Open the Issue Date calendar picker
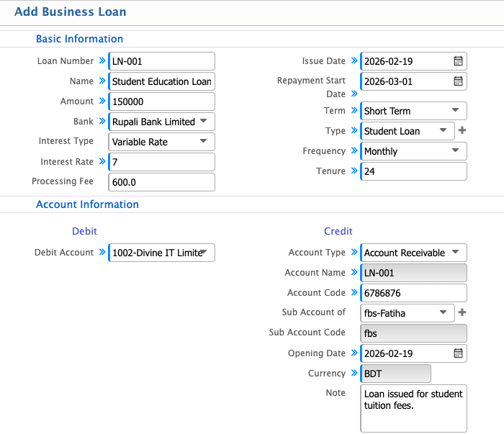504x434 pixels. coord(458,61)
